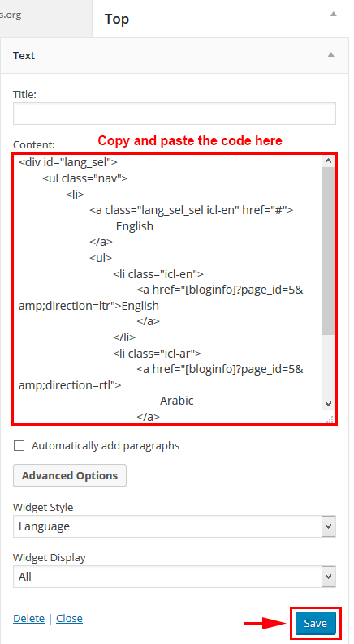Open the Advanced Options tab
This screenshot has width=354, height=644.
[x=70, y=475]
